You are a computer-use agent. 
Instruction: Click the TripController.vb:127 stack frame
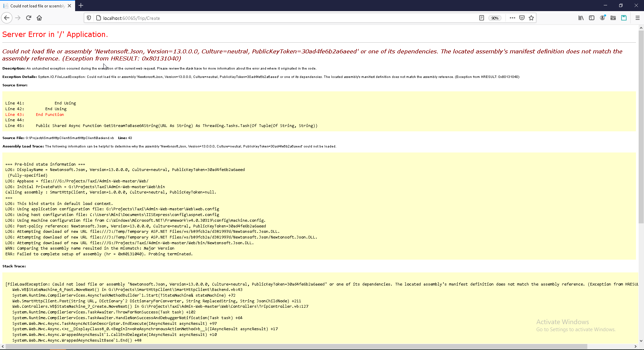tap(160, 306)
